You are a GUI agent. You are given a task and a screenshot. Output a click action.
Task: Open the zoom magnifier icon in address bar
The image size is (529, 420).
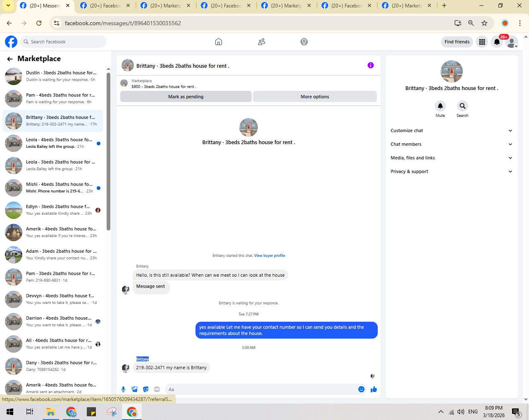point(471,23)
